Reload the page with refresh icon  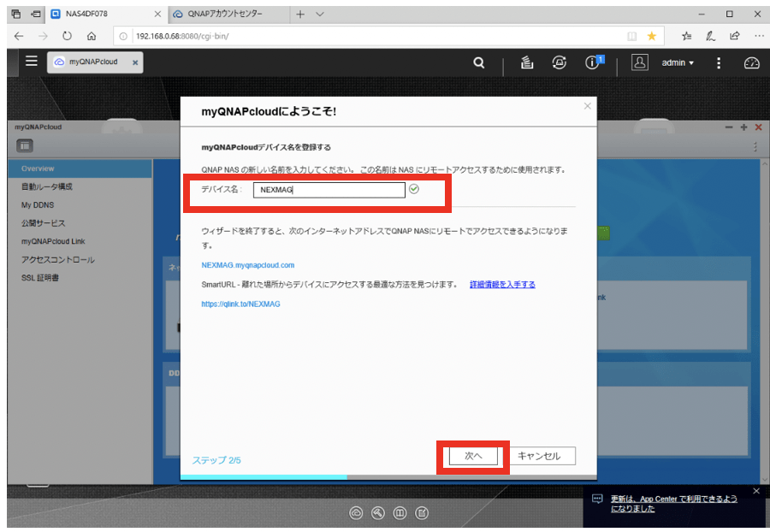68,36
